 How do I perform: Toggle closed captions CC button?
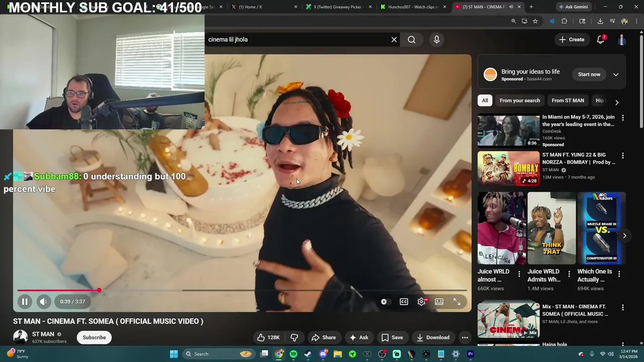(404, 302)
